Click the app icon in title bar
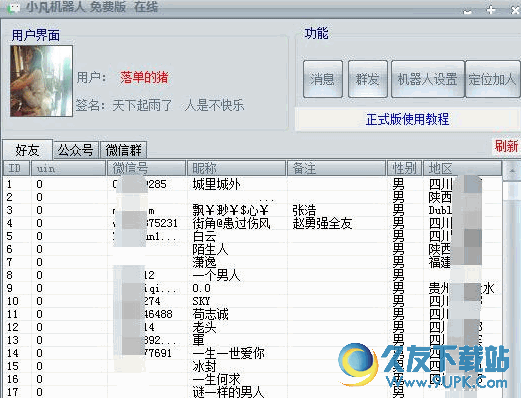The image size is (521, 398). pos(13,8)
